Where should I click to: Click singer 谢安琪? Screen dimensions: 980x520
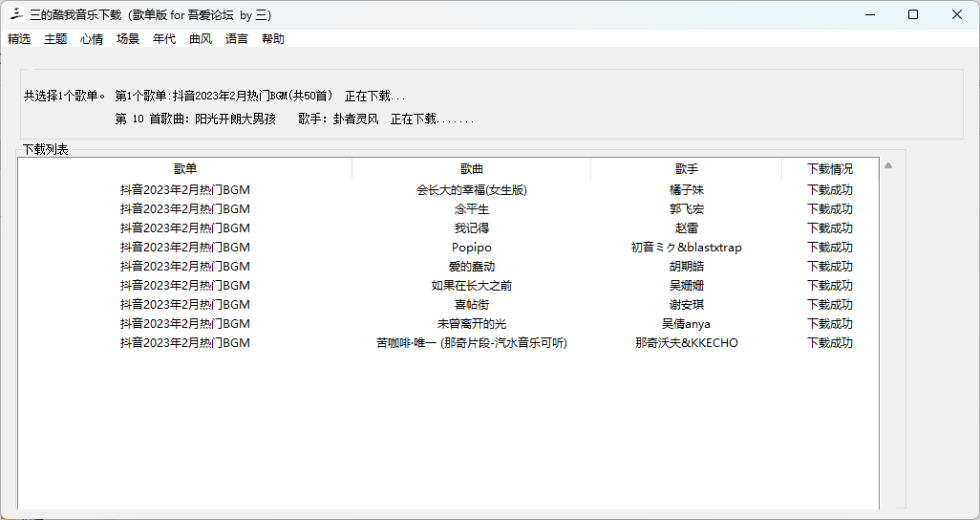click(686, 304)
